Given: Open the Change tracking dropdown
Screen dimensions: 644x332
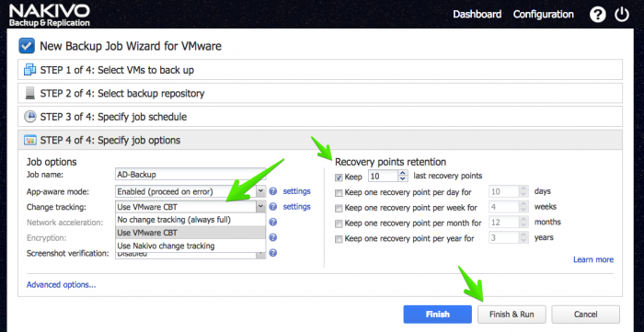Looking at the screenshot, I should tap(190, 207).
